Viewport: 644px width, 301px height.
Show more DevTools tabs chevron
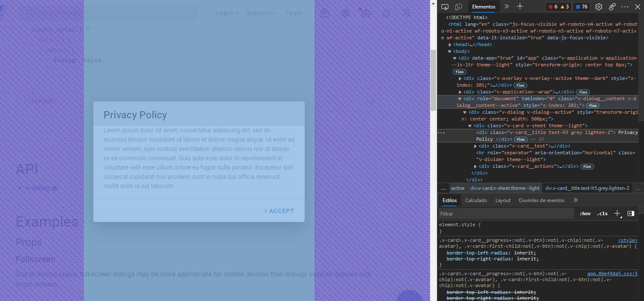[507, 7]
